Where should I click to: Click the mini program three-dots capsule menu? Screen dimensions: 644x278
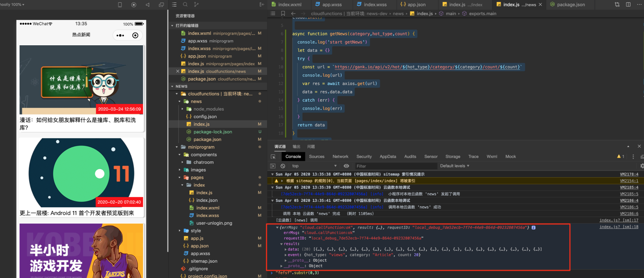click(120, 35)
